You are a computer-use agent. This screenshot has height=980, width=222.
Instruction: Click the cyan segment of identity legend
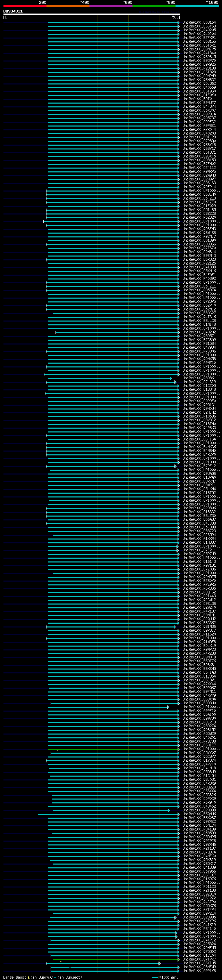(x=197, y=7)
